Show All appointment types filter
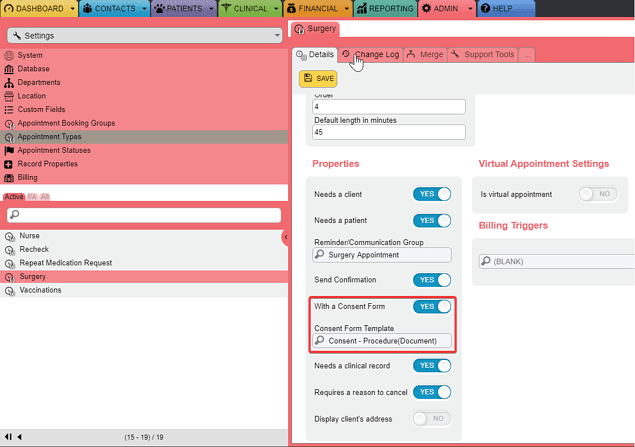Screen dimensions: 635x447 point(45,197)
